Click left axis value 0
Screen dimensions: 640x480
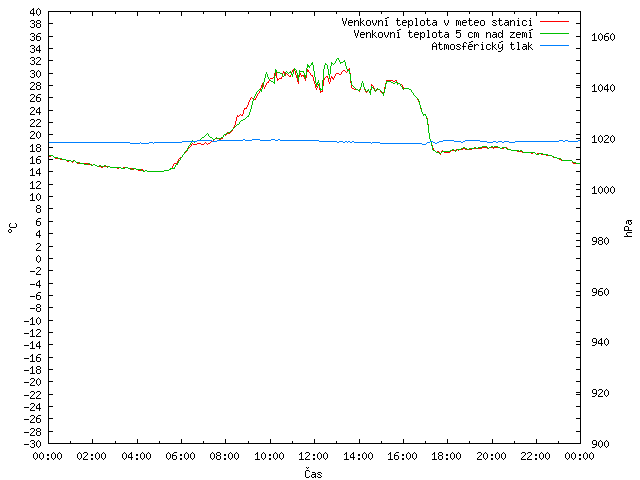pos(38,259)
